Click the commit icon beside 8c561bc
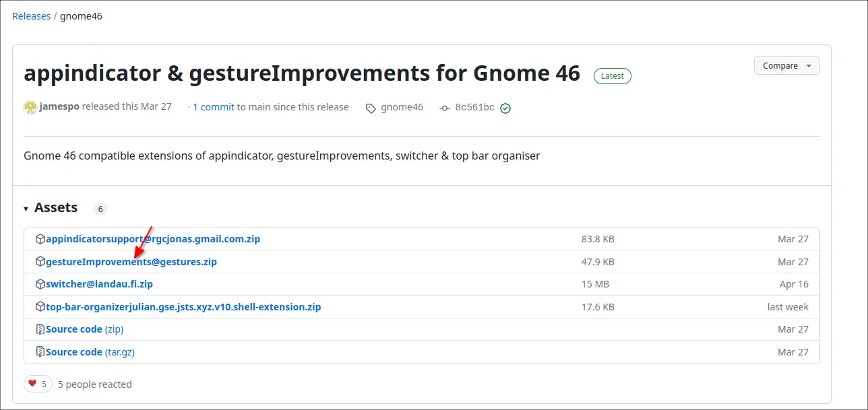This screenshot has width=868, height=410. 444,108
